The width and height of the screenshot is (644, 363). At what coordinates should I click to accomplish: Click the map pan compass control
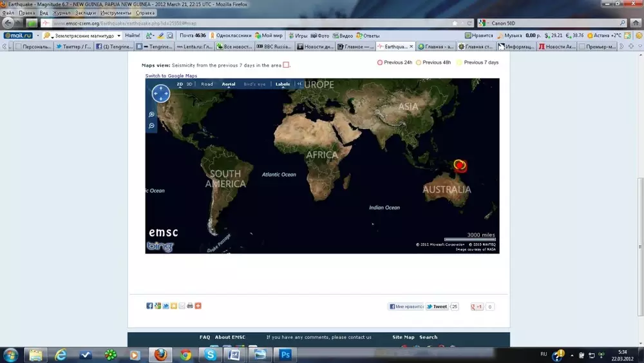[x=160, y=94]
